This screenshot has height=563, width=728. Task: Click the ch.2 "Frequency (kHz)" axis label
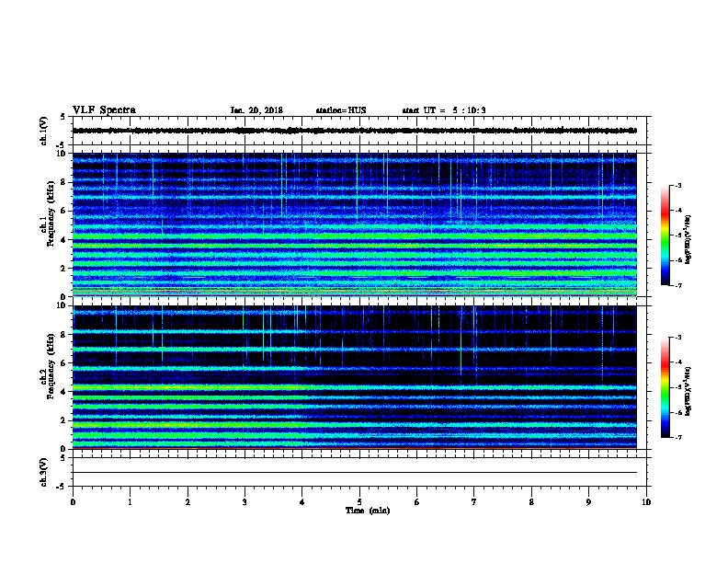pyautogui.click(x=51, y=366)
